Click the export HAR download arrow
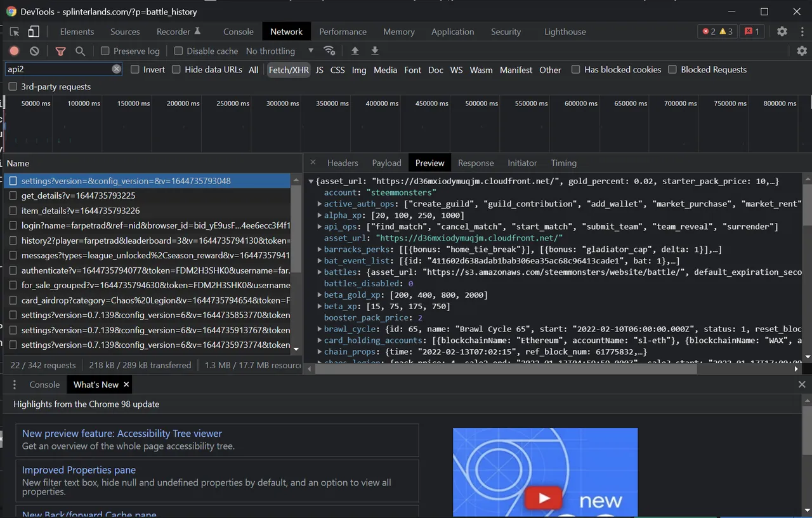 (x=375, y=51)
